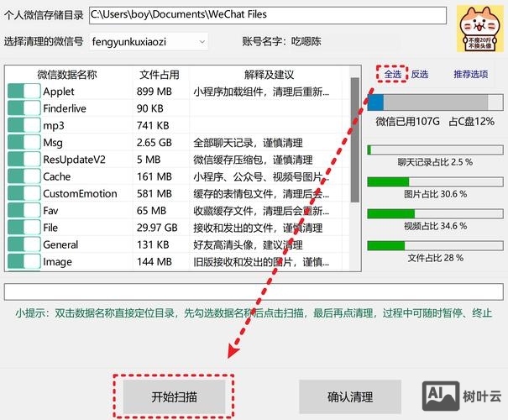Click the 确认清理 button
The width and height of the screenshot is (508, 420).
pos(350,396)
